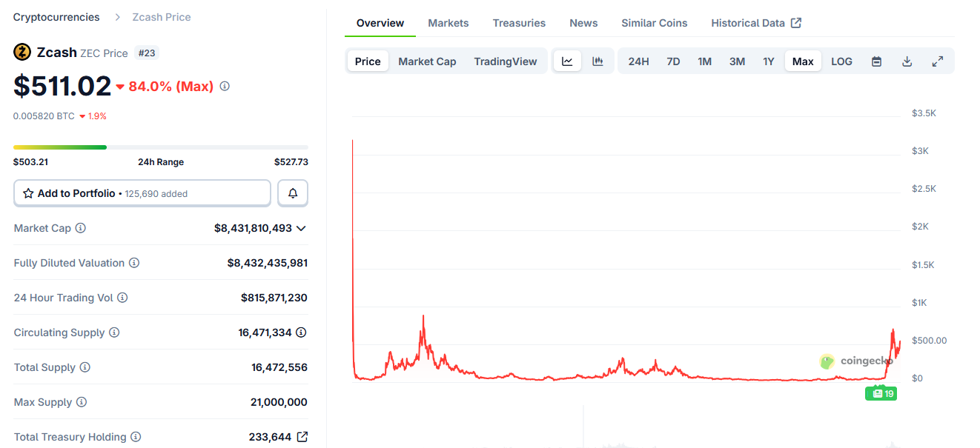Toggle LOG scale on the chart

[x=841, y=61]
